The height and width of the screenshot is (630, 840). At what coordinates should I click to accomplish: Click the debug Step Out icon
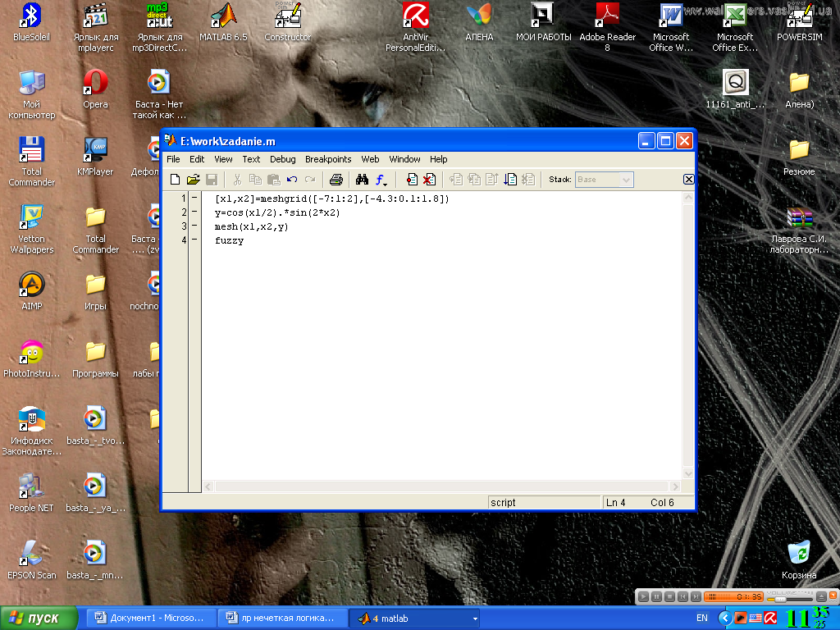[492, 180]
